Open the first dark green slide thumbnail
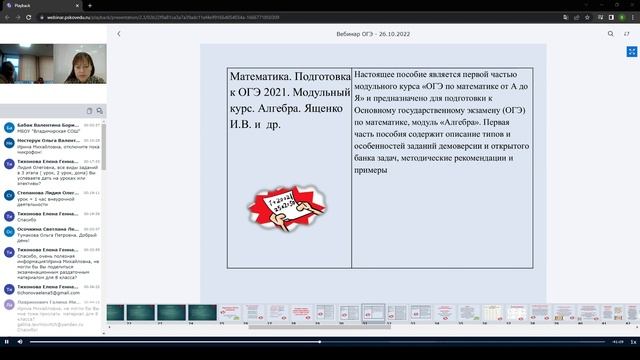 click(x=116, y=313)
